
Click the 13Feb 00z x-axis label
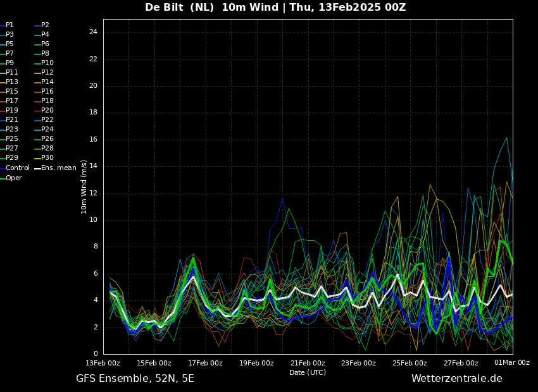click(103, 363)
